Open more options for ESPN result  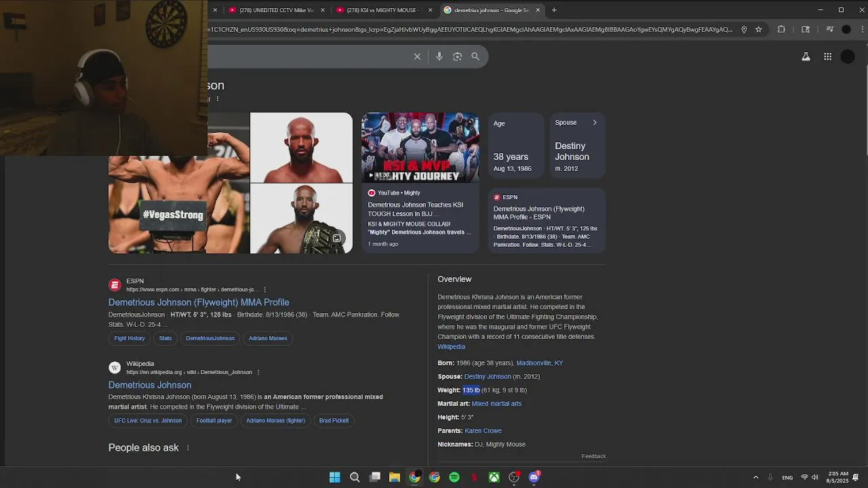(x=265, y=289)
